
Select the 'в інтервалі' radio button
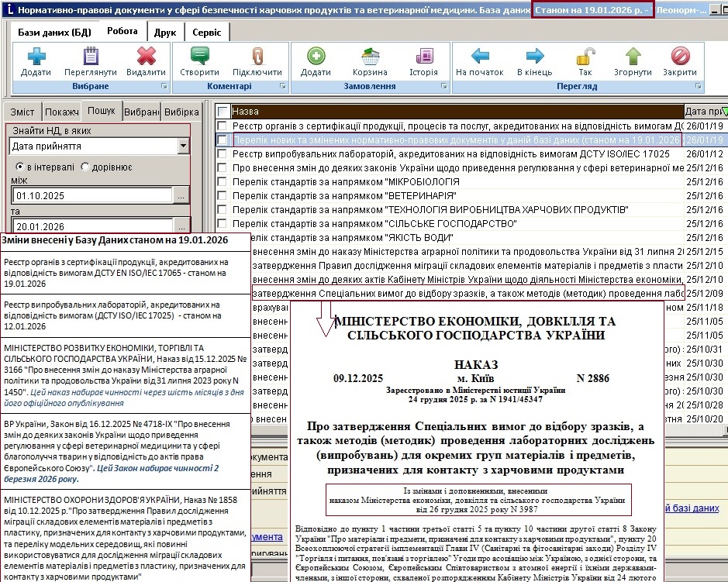pyautogui.click(x=21, y=167)
